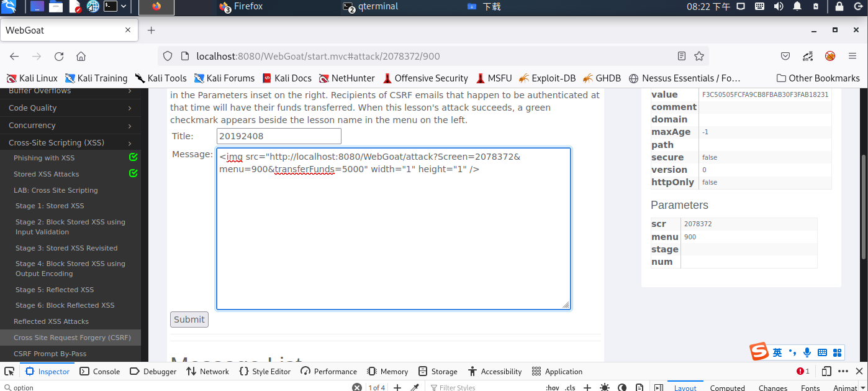The image size is (868, 391).
Task: Click the file manager folder icon in the panel
Action: tap(56, 7)
